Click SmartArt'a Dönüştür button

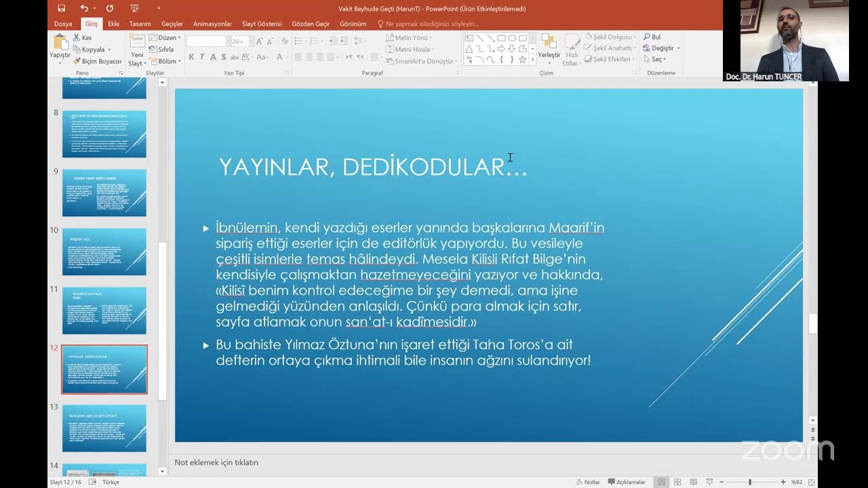tap(422, 61)
